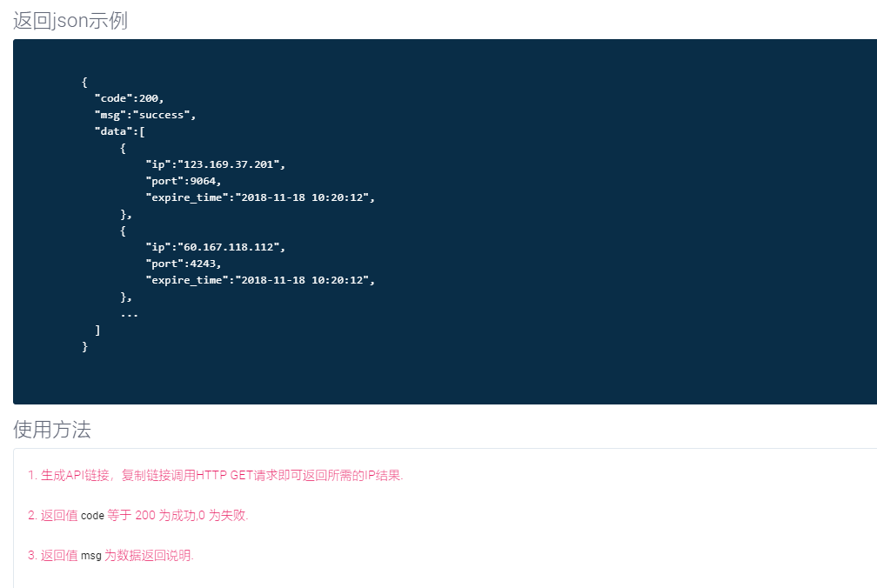Click the ellipsis line in JSON
The image size is (877, 588).
coord(129,315)
